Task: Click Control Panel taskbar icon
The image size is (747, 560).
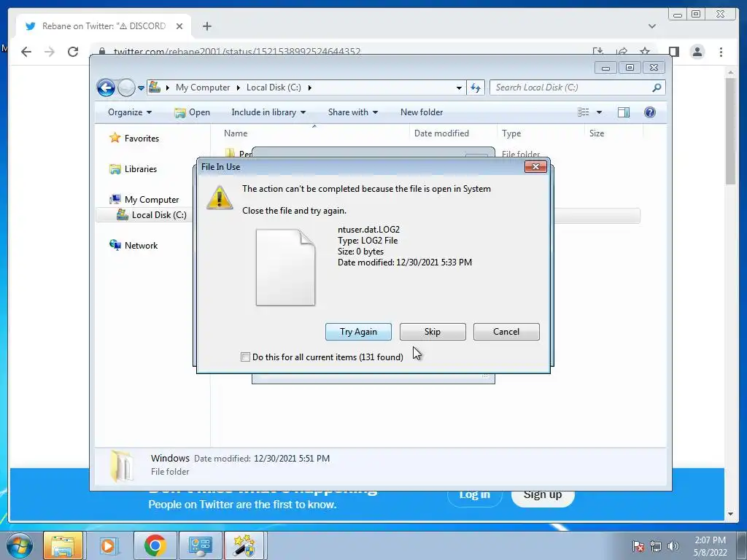Action: pyautogui.click(x=200, y=545)
